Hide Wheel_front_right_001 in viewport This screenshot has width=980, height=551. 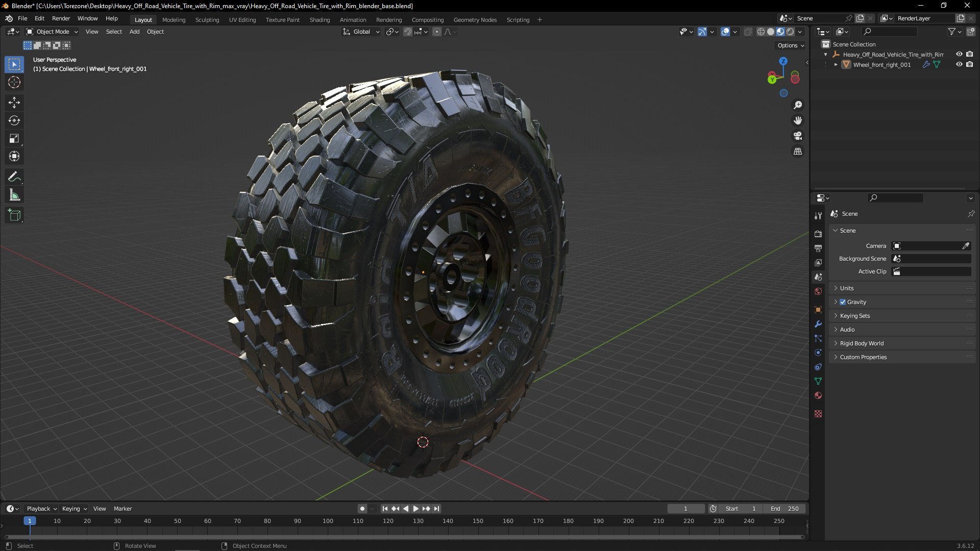pyautogui.click(x=959, y=65)
